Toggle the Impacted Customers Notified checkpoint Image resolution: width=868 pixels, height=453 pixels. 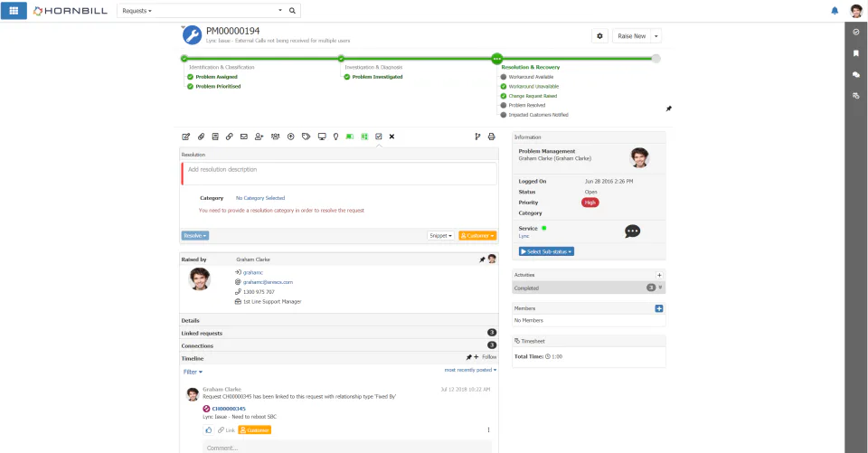click(x=504, y=115)
